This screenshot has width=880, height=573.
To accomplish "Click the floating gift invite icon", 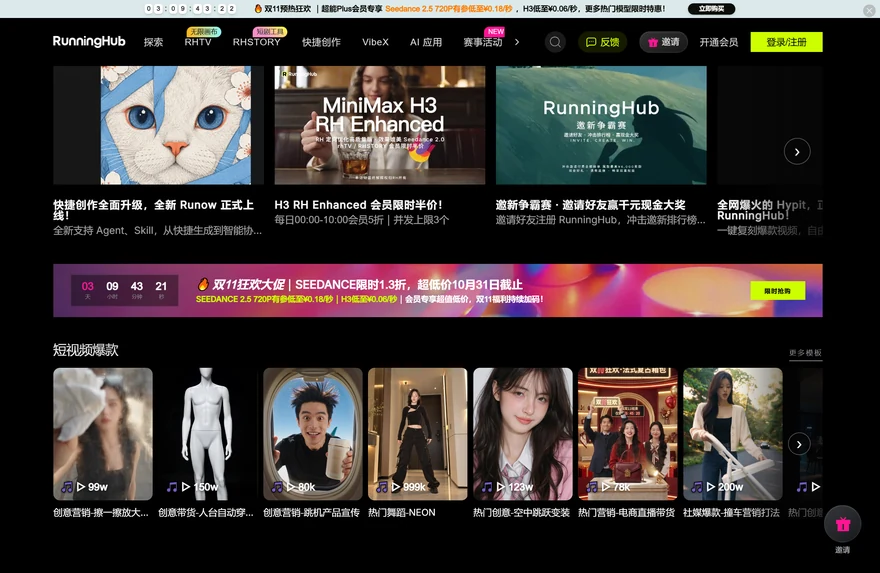I will [842, 524].
